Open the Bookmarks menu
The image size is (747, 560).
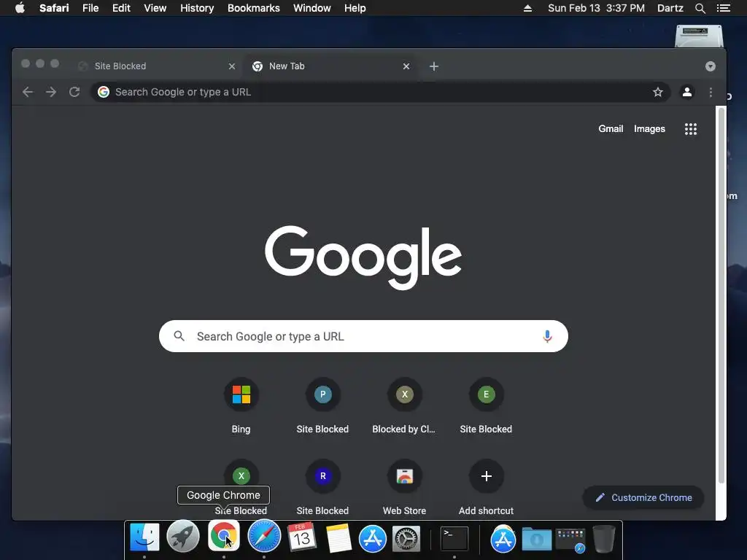point(253,8)
